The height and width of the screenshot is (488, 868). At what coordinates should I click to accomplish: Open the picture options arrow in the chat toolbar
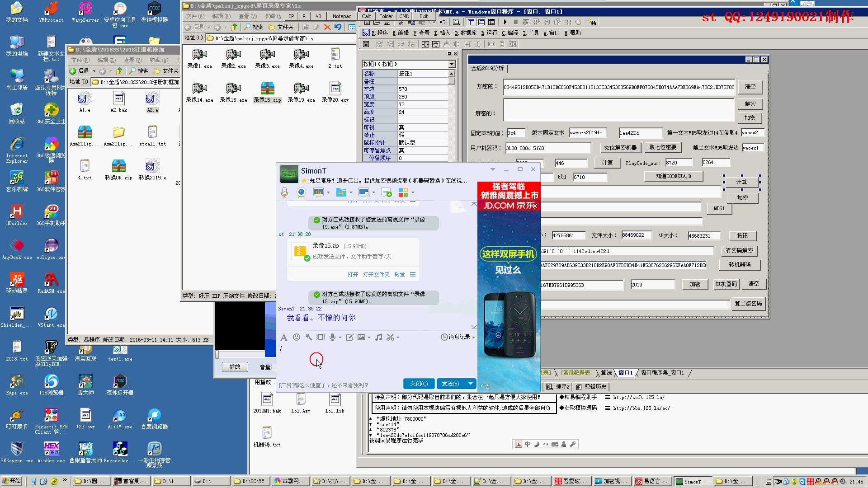click(369, 338)
